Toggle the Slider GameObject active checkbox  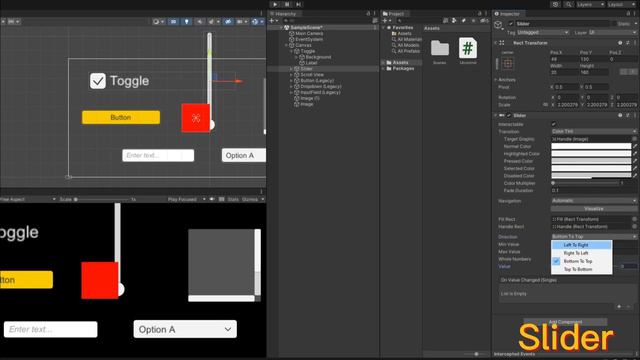pyautogui.click(x=511, y=24)
